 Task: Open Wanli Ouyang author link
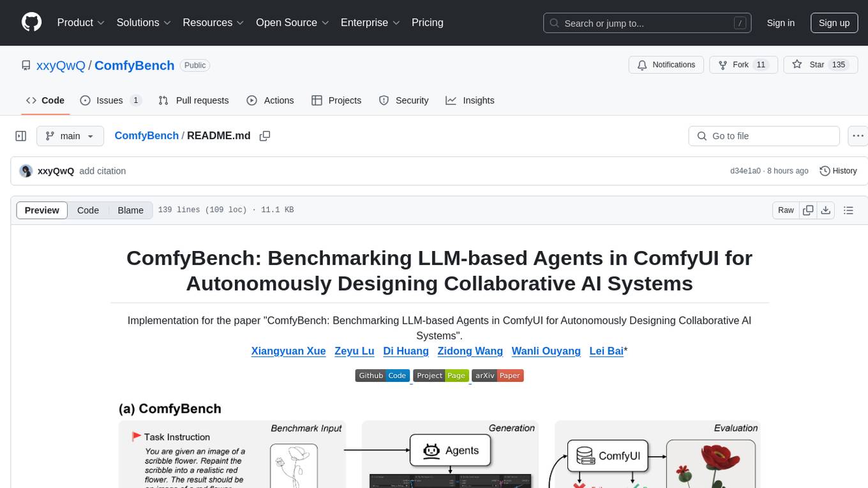[x=546, y=351]
